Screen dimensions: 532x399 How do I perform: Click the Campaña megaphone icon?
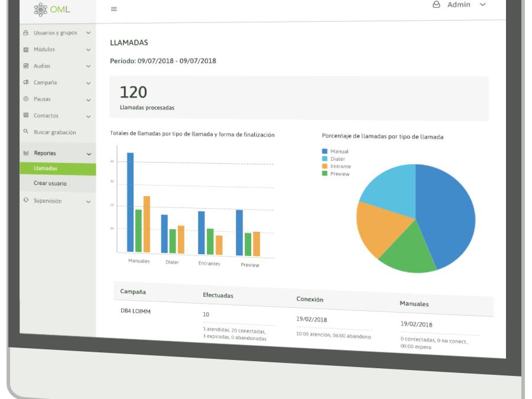(26, 83)
